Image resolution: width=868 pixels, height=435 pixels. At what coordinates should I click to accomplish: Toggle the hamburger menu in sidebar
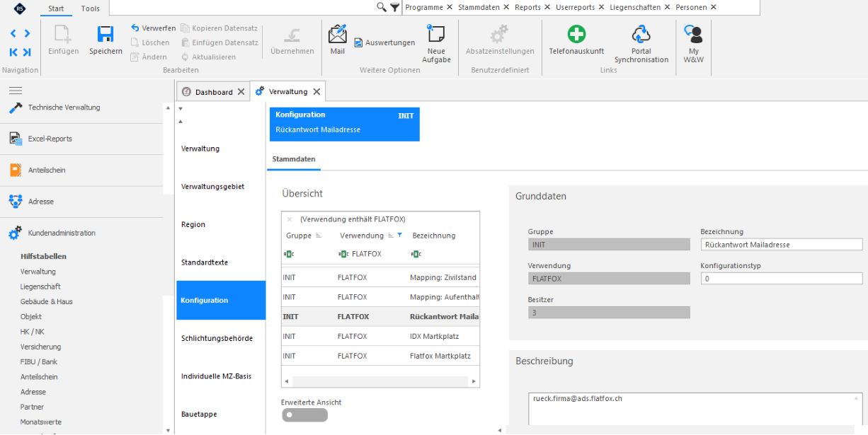pos(16,91)
